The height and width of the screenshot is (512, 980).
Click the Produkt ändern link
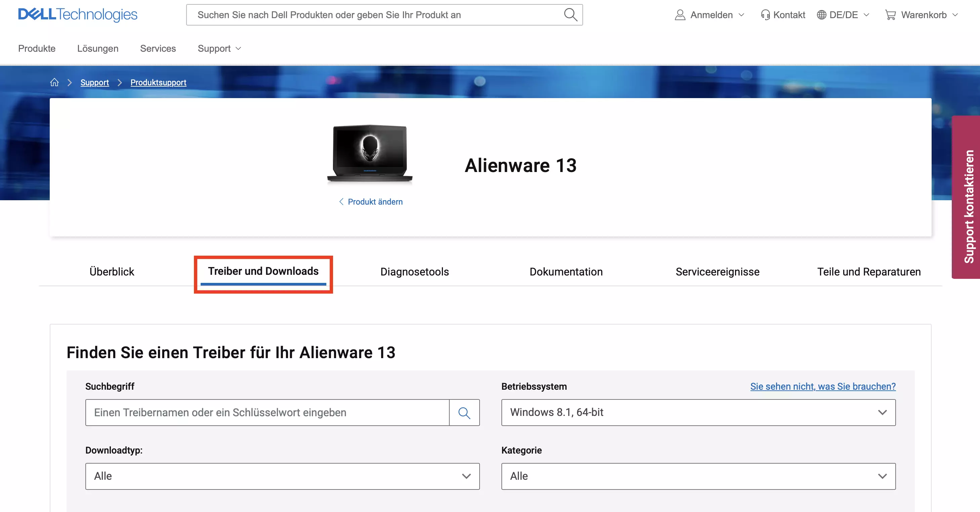370,202
